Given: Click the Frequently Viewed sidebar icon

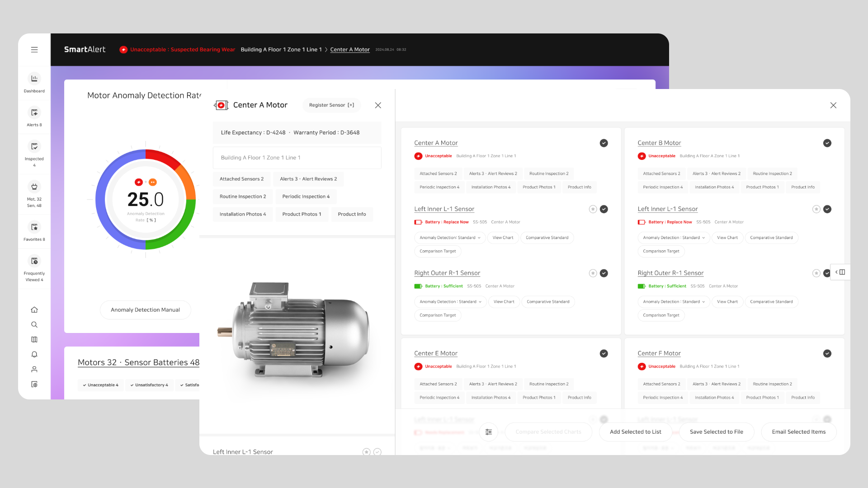Looking at the screenshot, I should point(34,261).
